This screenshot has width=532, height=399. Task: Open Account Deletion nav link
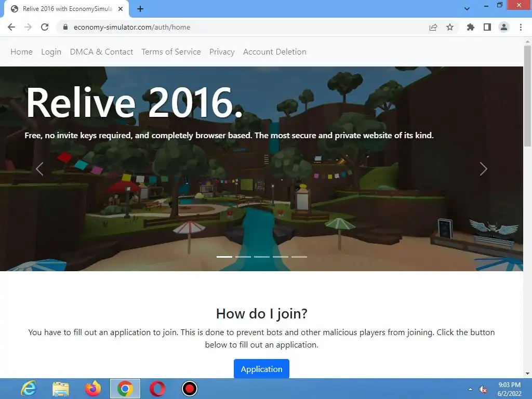coord(275,52)
